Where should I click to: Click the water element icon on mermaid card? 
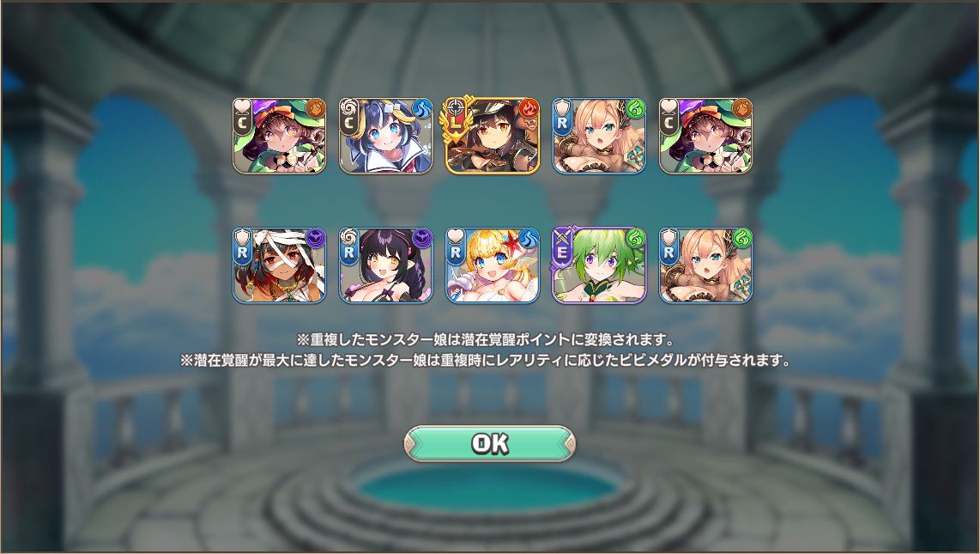(x=529, y=238)
